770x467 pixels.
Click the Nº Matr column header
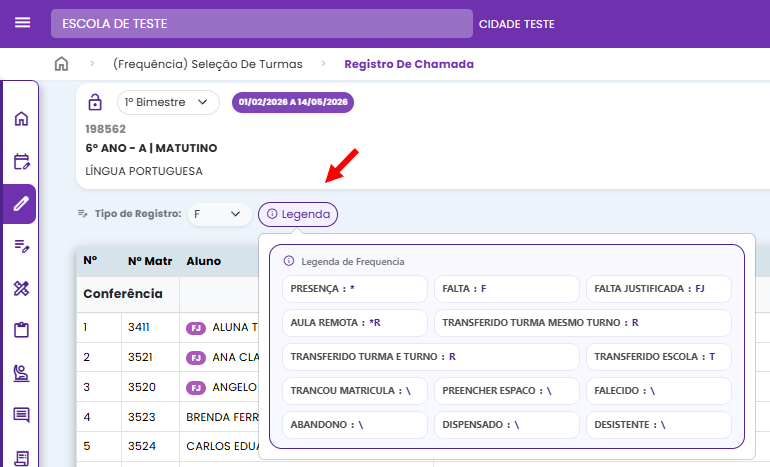pyautogui.click(x=150, y=261)
